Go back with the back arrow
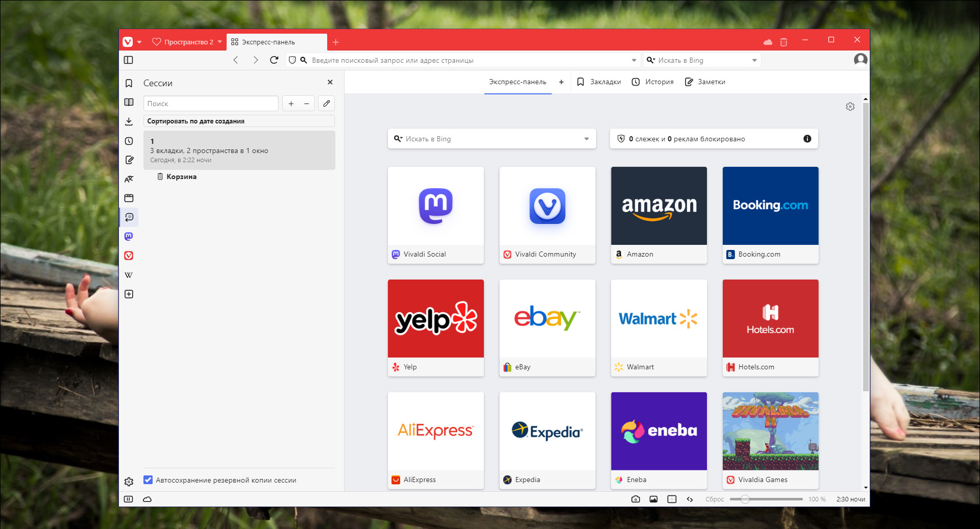 coord(236,60)
